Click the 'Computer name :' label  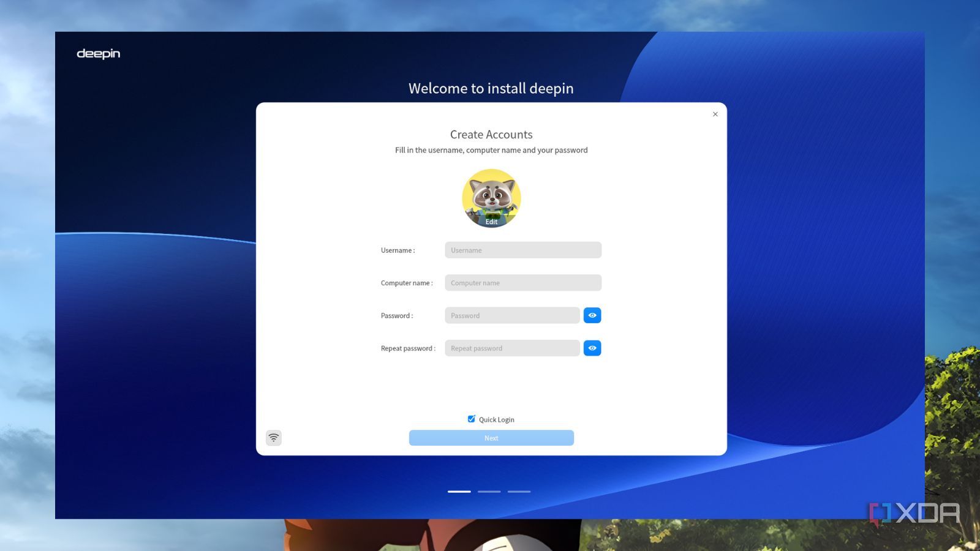pos(407,283)
